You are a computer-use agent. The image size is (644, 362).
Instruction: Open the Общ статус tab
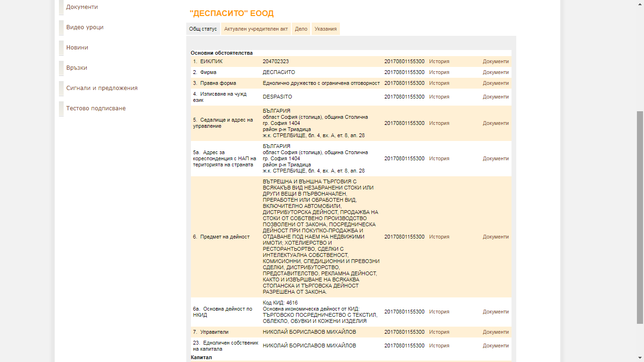pyautogui.click(x=203, y=29)
